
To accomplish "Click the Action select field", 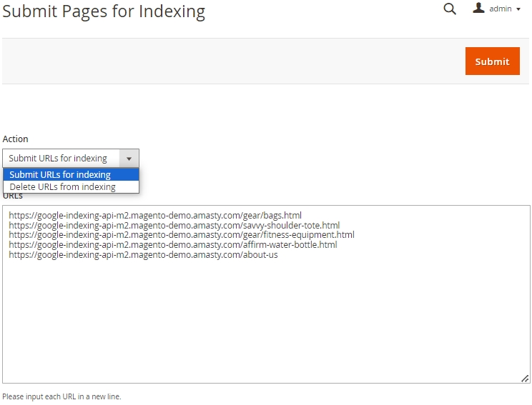I will 71,158.
